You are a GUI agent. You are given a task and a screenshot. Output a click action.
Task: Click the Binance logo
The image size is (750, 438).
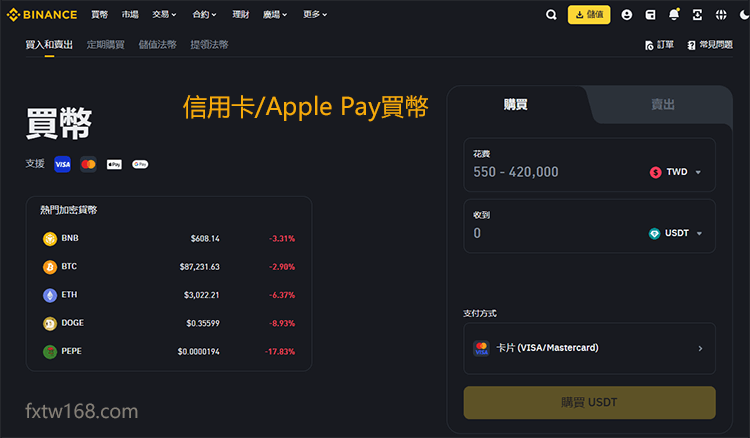click(42, 15)
